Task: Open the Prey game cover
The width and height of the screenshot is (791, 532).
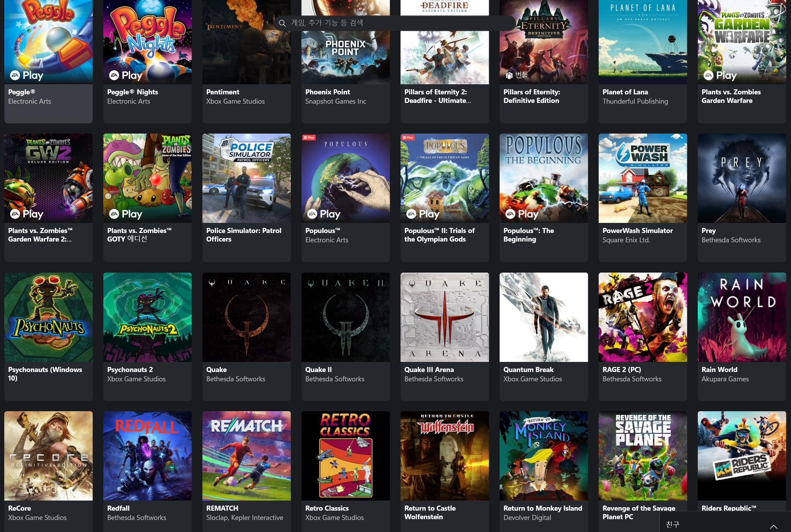Action: point(741,179)
